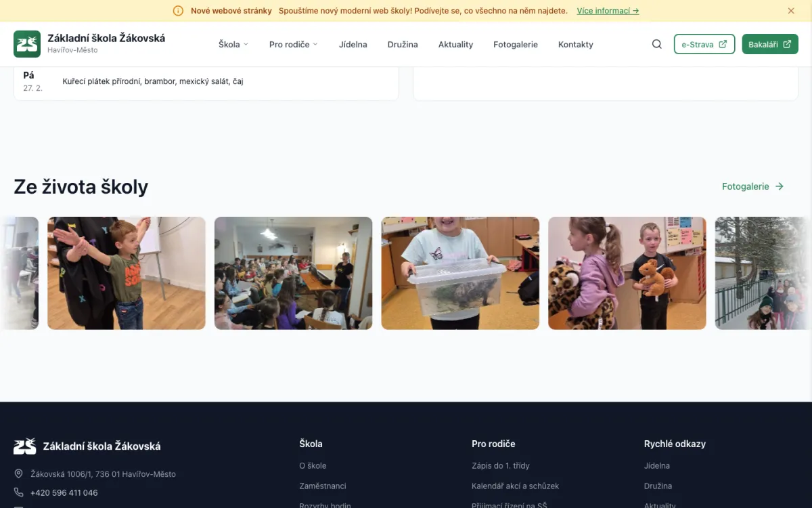Click the e-Strava button
Image resolution: width=812 pixels, height=508 pixels.
tap(704, 44)
